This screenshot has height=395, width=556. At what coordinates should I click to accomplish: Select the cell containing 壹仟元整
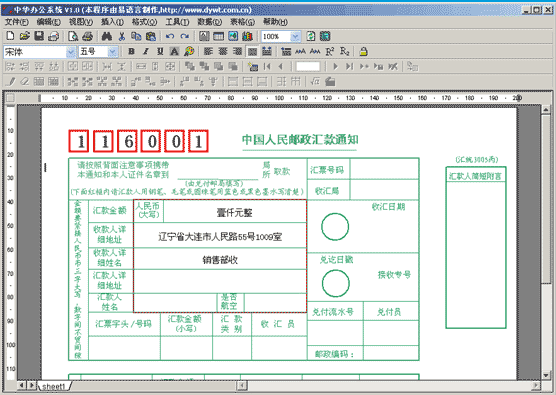234,212
